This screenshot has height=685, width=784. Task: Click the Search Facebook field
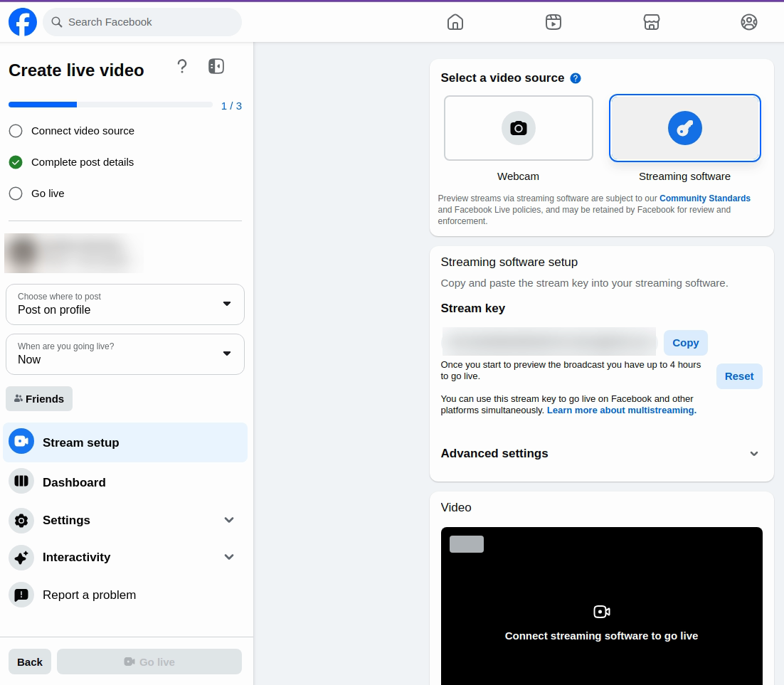pyautogui.click(x=142, y=22)
